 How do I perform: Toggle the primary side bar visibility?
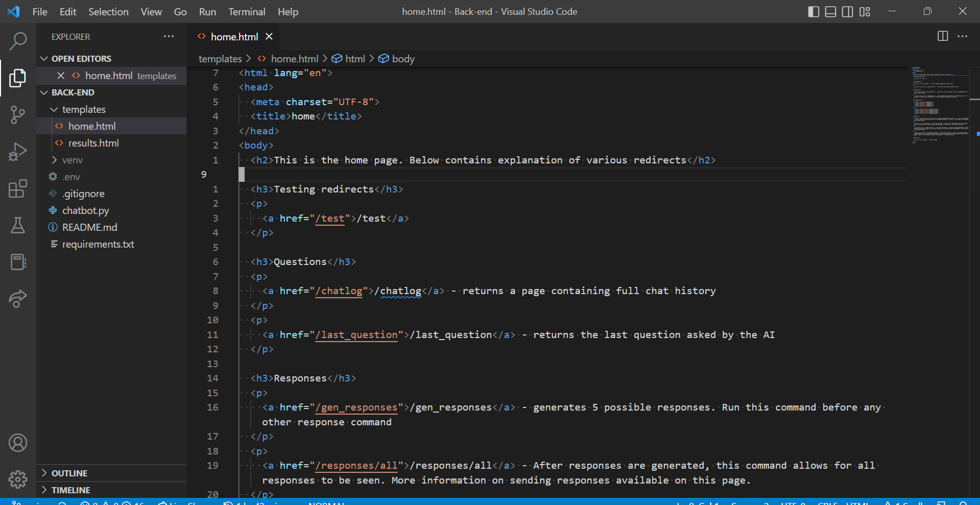814,12
